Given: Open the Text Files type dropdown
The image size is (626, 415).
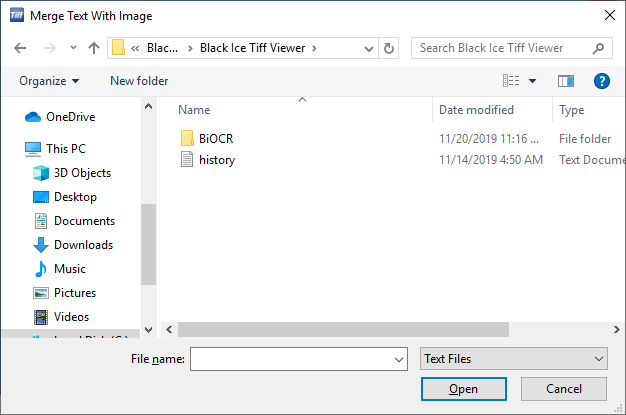Looking at the screenshot, I should click(513, 359).
